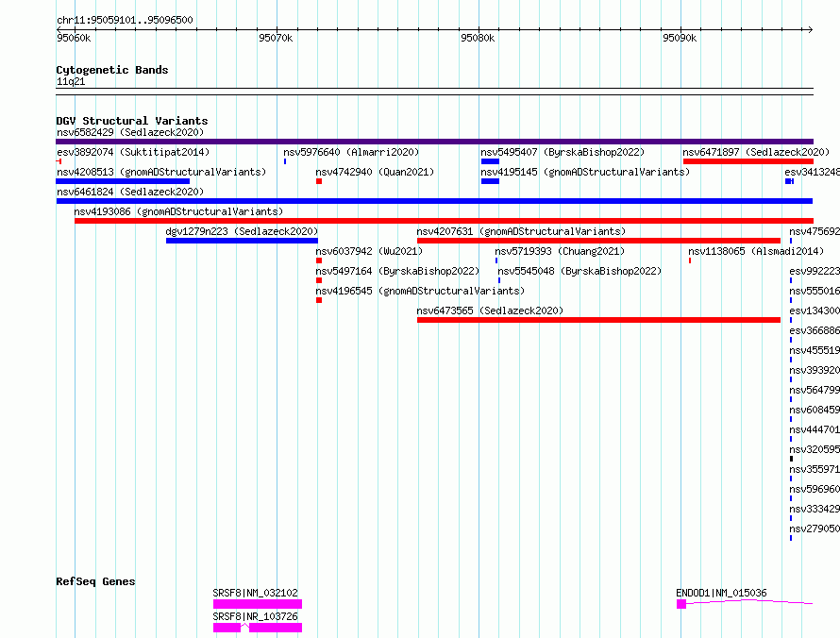Click the red bar under nsv6471897

[x=748, y=161]
